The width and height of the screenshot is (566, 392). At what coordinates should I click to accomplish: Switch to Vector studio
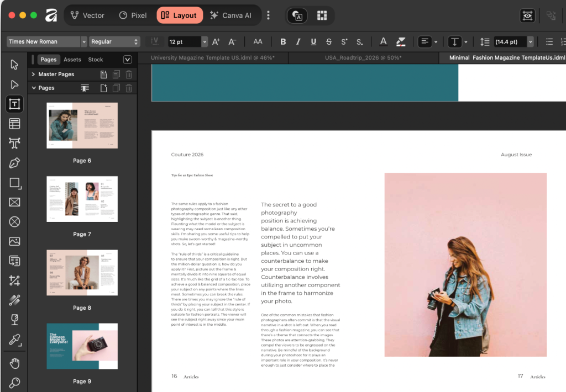(88, 15)
